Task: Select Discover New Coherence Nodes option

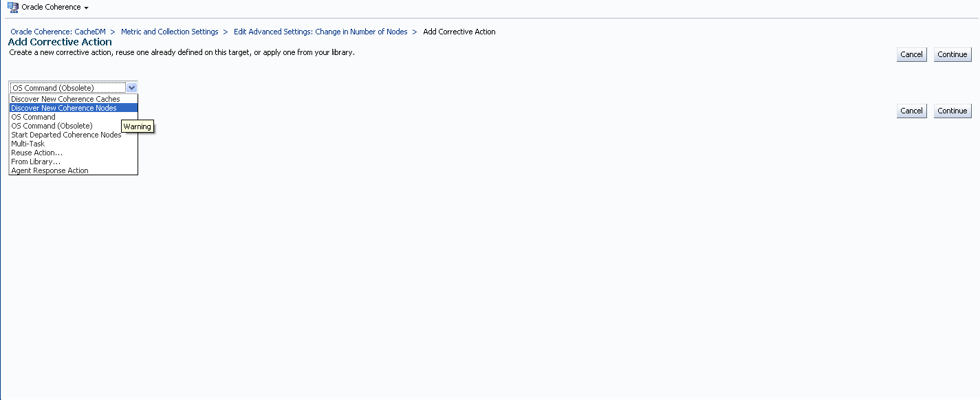Action: click(x=74, y=108)
